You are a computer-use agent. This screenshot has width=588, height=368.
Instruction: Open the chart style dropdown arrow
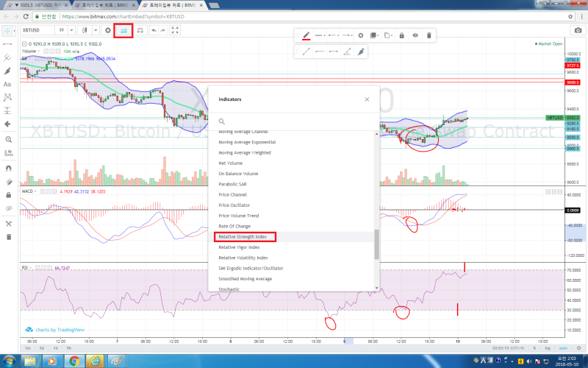click(x=96, y=30)
